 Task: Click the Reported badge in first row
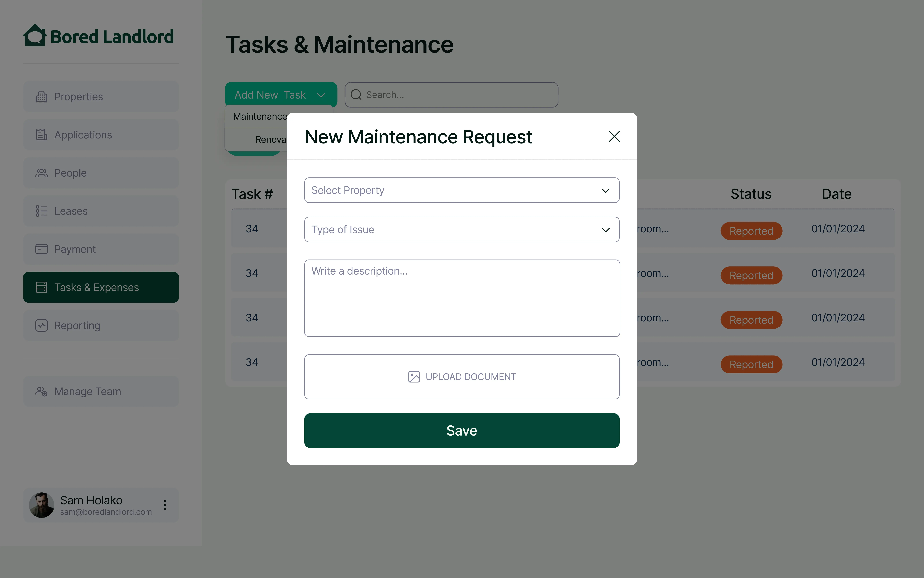751,231
